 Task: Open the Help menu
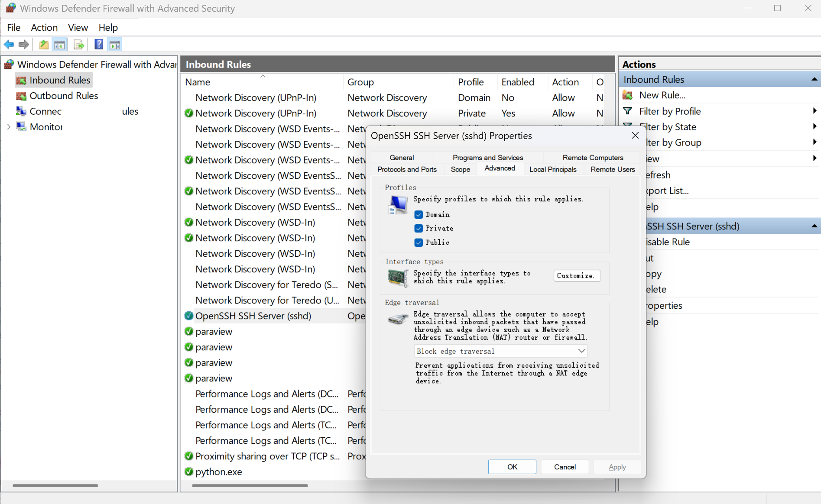click(x=108, y=28)
